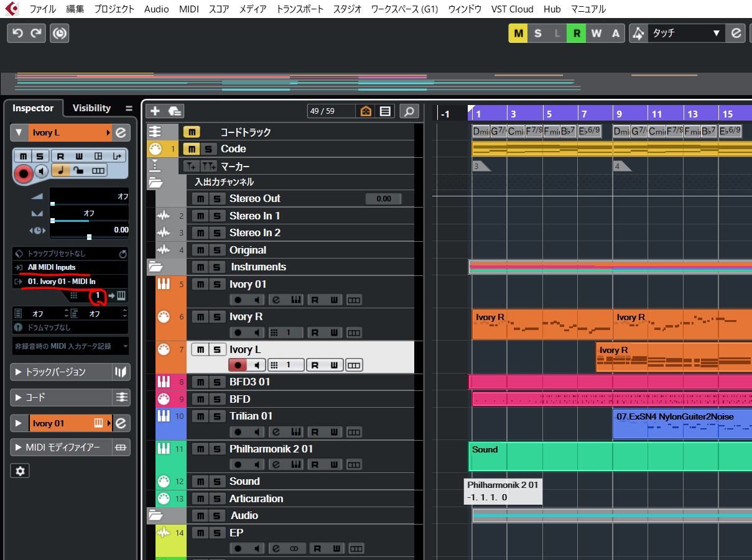Click add marker icon on Marker track
Image resolution: width=752 pixels, height=560 pixels.
[191, 167]
